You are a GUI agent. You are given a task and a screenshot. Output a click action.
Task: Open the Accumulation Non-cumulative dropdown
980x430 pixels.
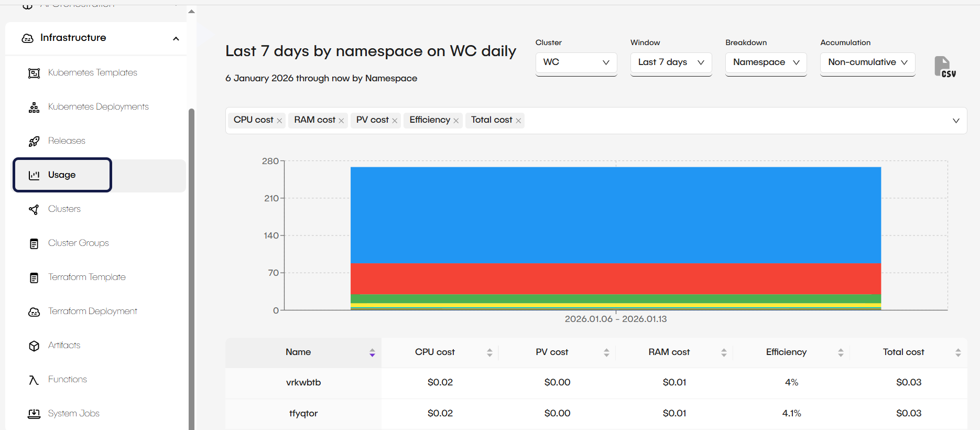[867, 62]
